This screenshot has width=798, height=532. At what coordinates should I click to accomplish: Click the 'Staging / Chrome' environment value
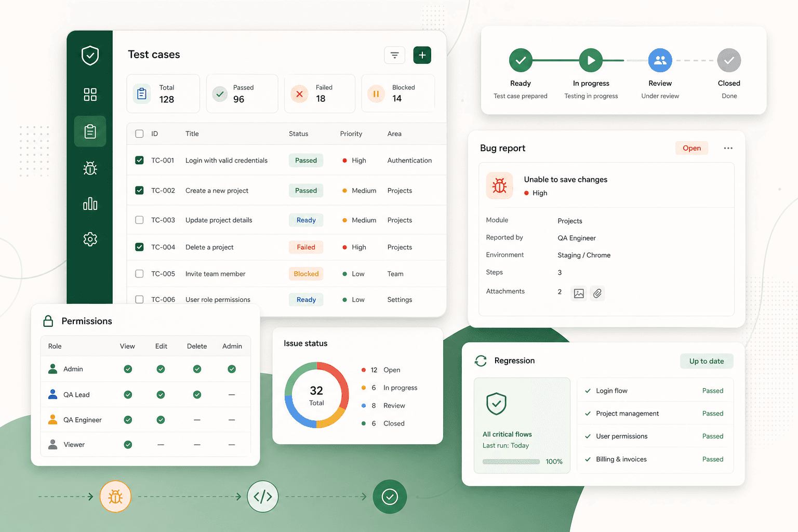pos(584,255)
